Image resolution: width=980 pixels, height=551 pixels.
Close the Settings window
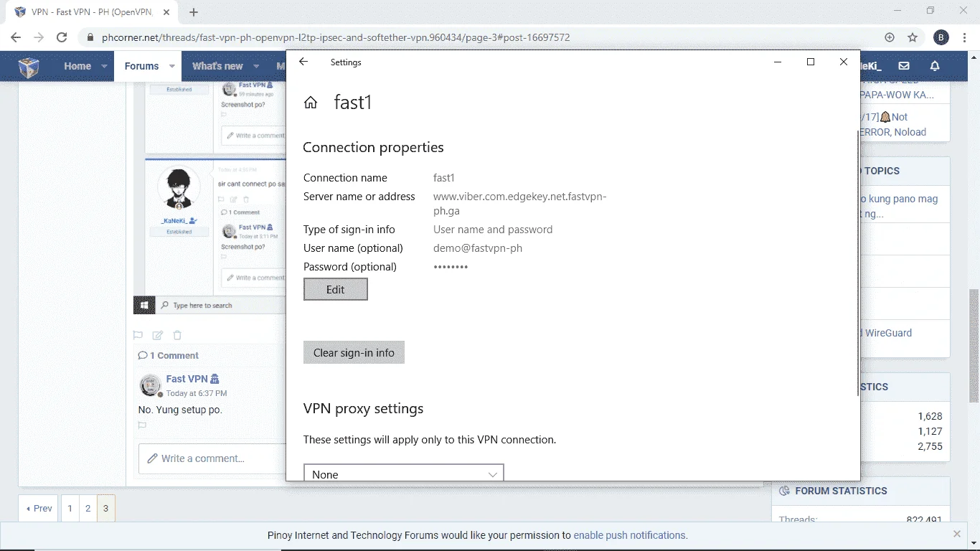[844, 62]
